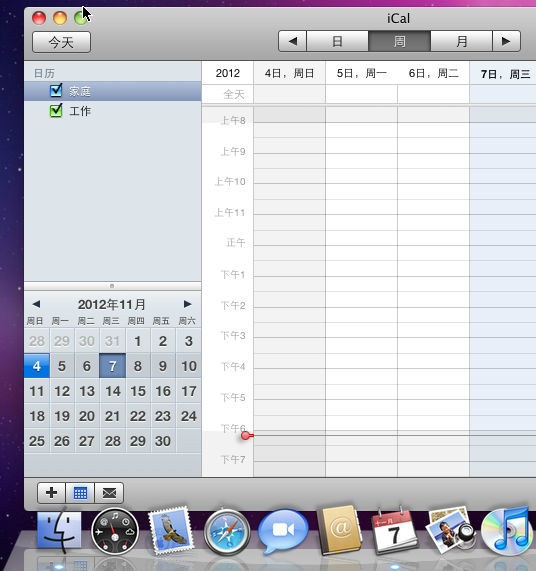Select November 27 in mini calendar

tap(87, 441)
